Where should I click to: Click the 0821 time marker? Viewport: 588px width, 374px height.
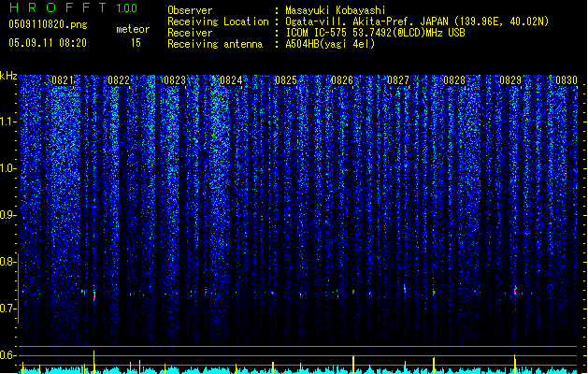point(63,80)
